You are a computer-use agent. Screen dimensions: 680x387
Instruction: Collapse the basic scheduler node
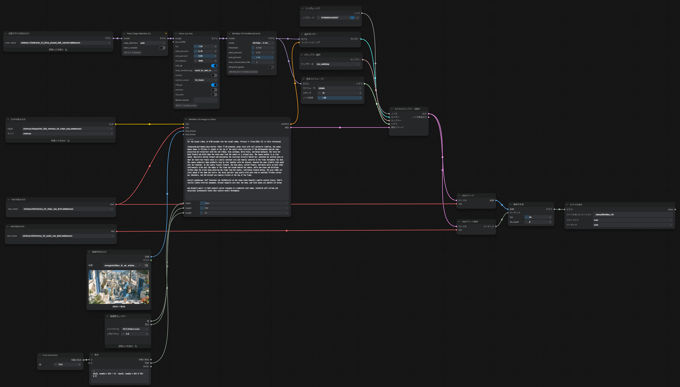pyautogui.click(x=303, y=79)
